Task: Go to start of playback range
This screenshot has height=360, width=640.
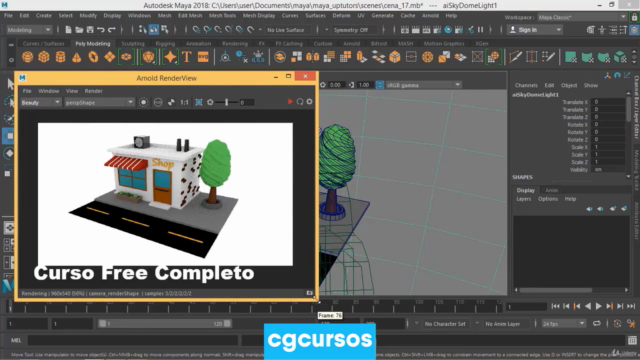Action: click(x=556, y=306)
